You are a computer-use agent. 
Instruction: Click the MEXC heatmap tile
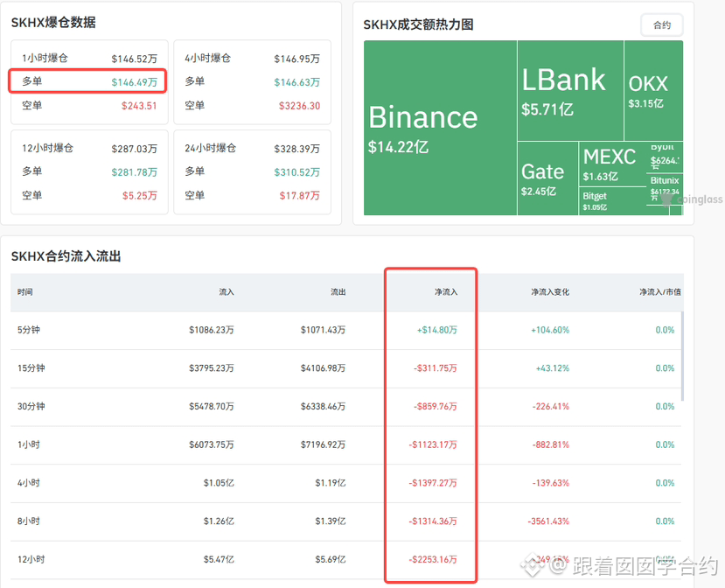coord(612,164)
